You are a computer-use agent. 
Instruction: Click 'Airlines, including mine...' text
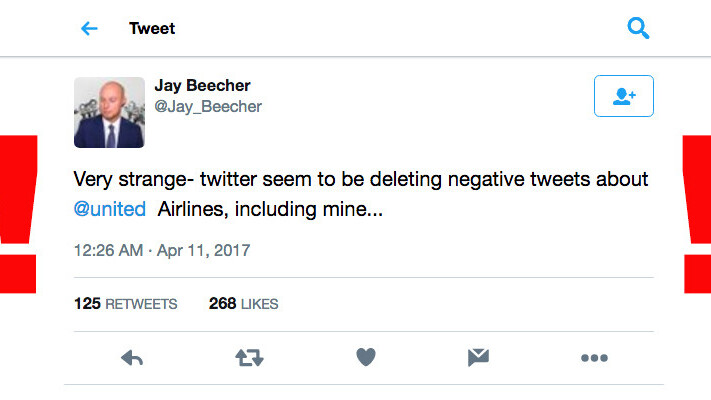point(270,209)
